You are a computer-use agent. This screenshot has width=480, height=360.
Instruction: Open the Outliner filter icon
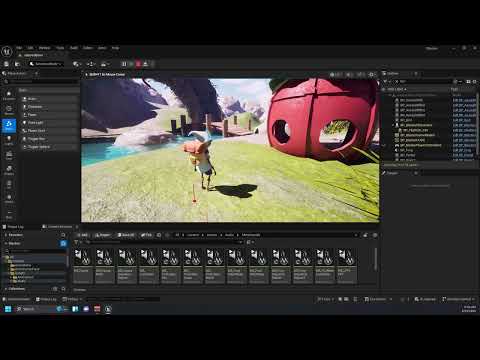(386, 81)
